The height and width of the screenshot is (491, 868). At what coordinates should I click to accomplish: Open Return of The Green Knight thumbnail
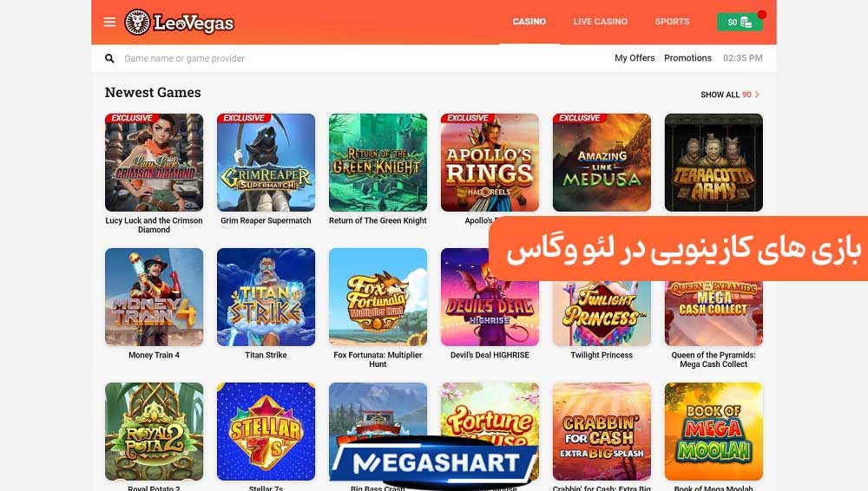pos(378,162)
